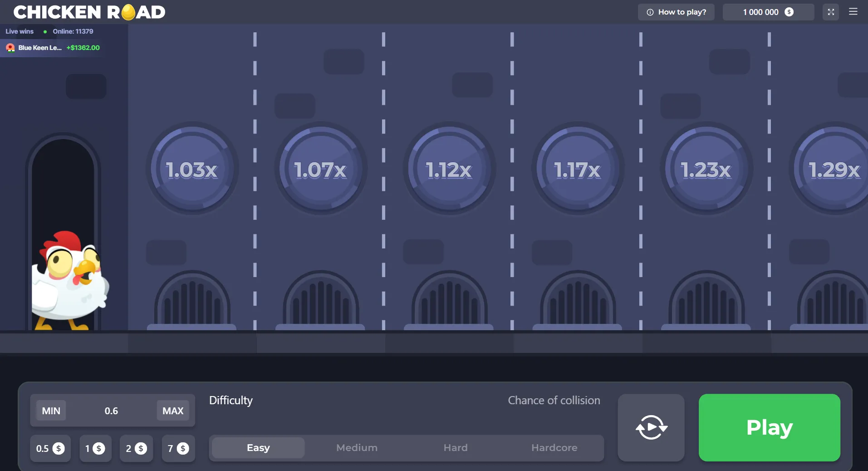868x471 pixels.
Task: Switch difficulty to Medium
Action: [x=357, y=448]
